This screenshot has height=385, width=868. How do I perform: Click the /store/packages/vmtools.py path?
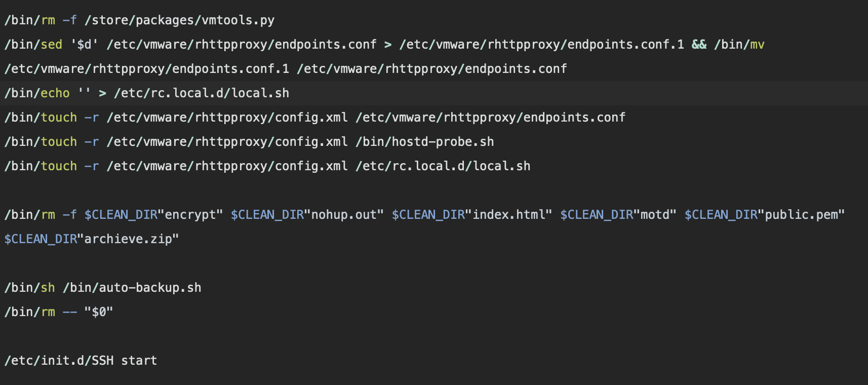tap(179, 20)
